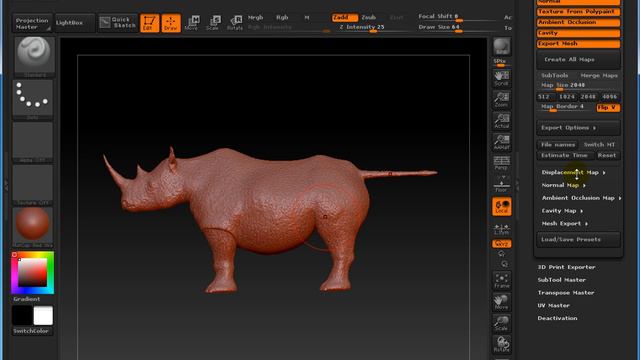Open the Texture Off selector
Screen dimensions: 640x360
(x=33, y=185)
